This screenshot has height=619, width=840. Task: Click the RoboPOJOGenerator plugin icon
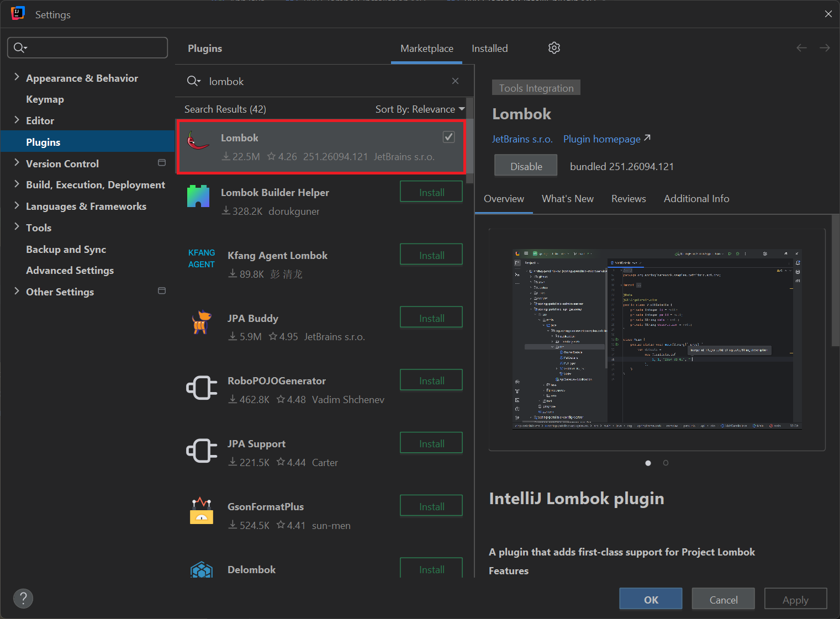click(201, 387)
